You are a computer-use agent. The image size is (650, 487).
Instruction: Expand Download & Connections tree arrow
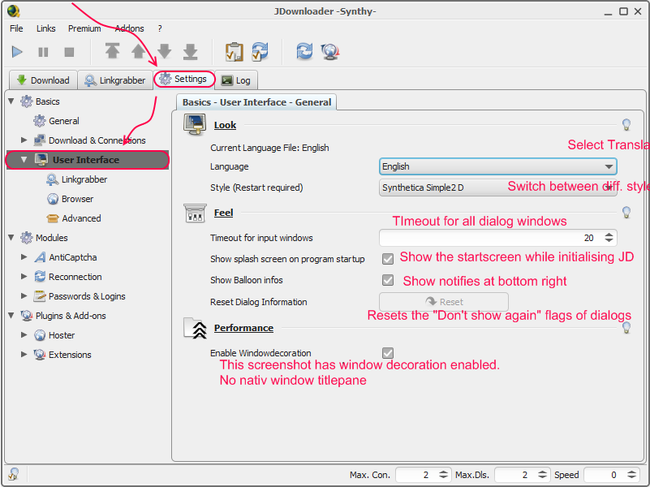pyautogui.click(x=24, y=140)
